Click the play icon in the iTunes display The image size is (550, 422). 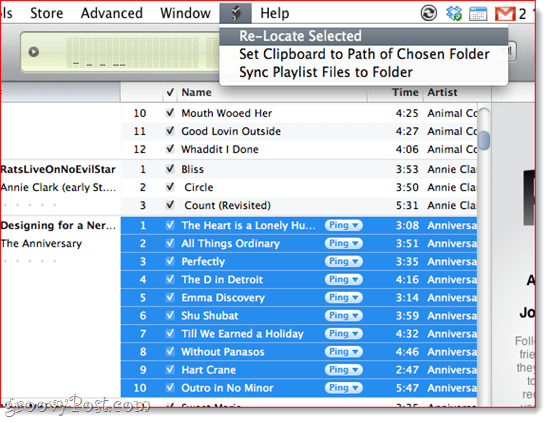[x=34, y=52]
